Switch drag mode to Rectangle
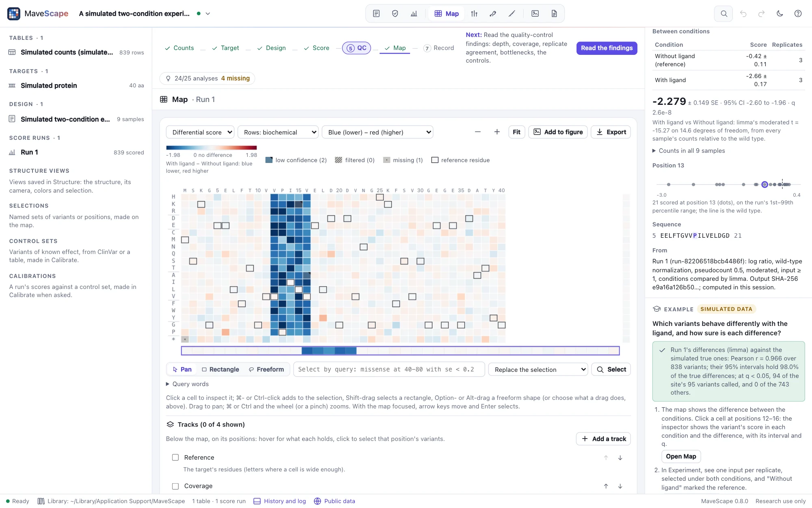Screen dimensions: 812x508 tap(220, 369)
